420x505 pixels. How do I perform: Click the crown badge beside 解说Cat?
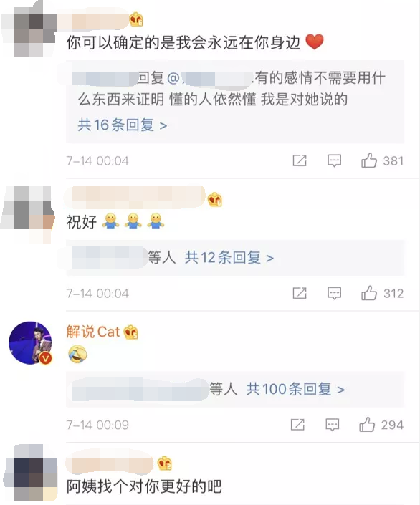click(x=131, y=332)
